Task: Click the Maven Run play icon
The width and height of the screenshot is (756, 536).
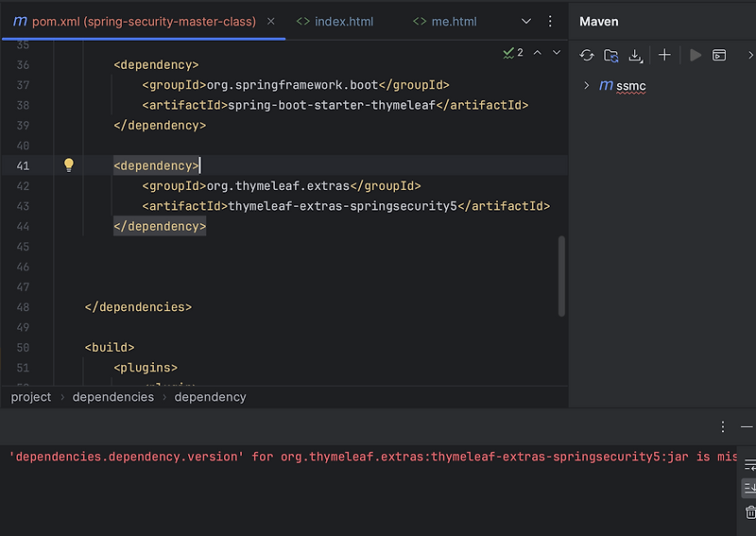Action: (x=696, y=55)
